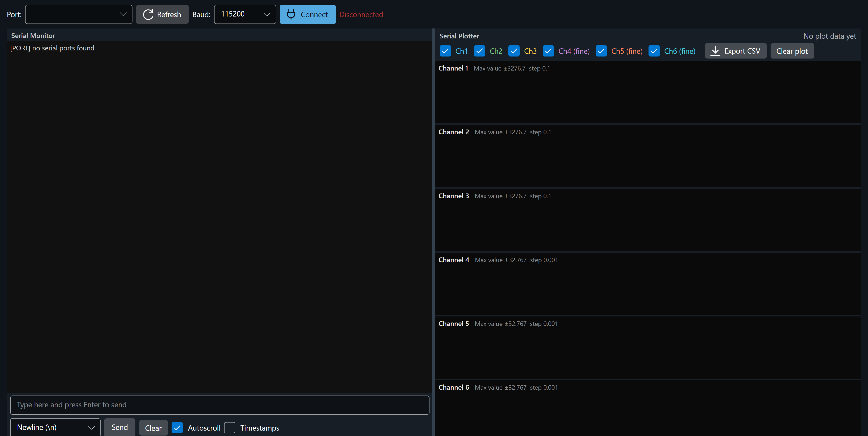
Task: Enable the Timestamps checkbox
Action: [x=230, y=428]
